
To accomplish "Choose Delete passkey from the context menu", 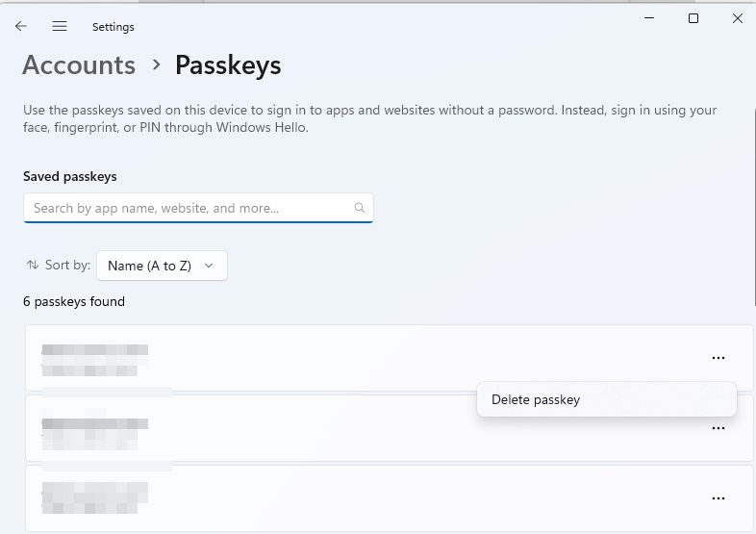I will (x=536, y=399).
